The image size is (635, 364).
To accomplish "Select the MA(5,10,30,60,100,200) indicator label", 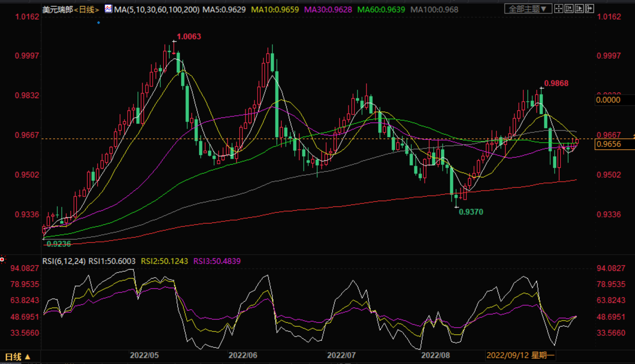I will pos(157,9).
